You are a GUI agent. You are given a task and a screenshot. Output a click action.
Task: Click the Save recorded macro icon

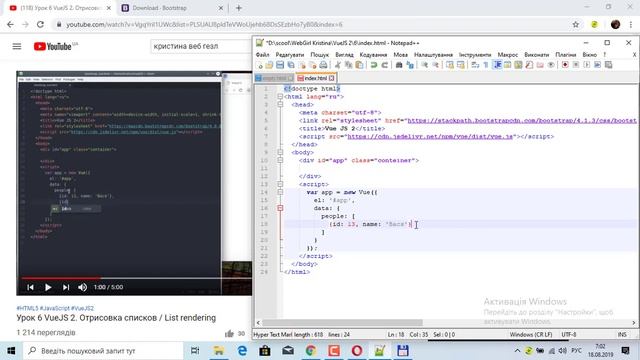point(609,65)
